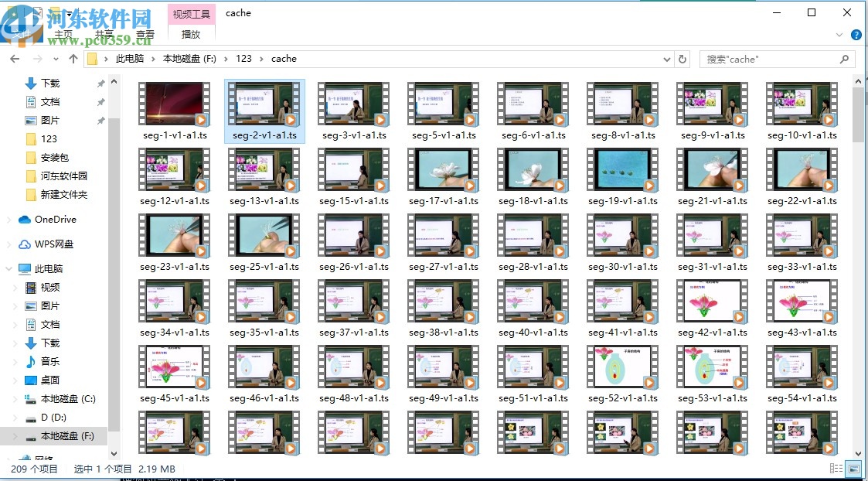Open the 查看 ribbon tab
This screenshot has height=481, width=868.
(145, 34)
